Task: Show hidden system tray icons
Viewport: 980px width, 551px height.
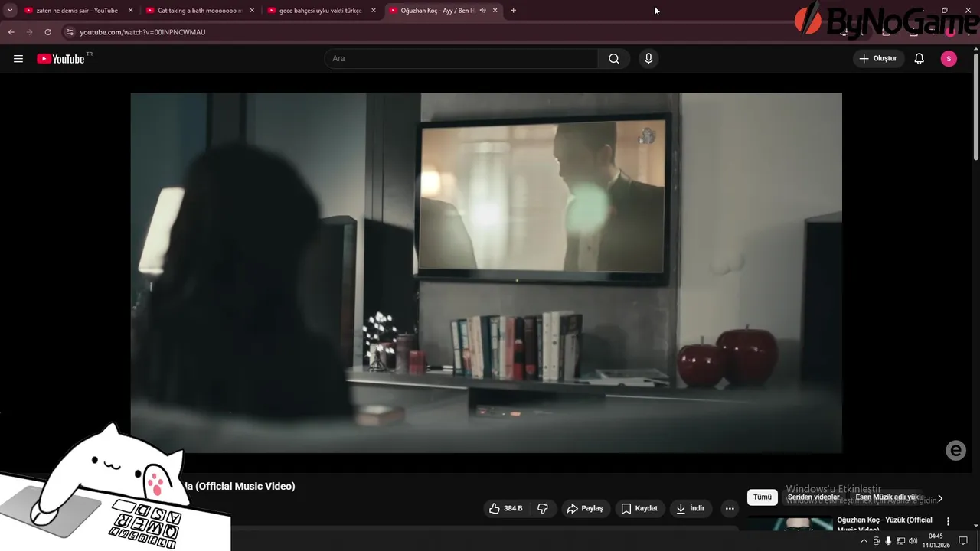Action: [x=864, y=541]
